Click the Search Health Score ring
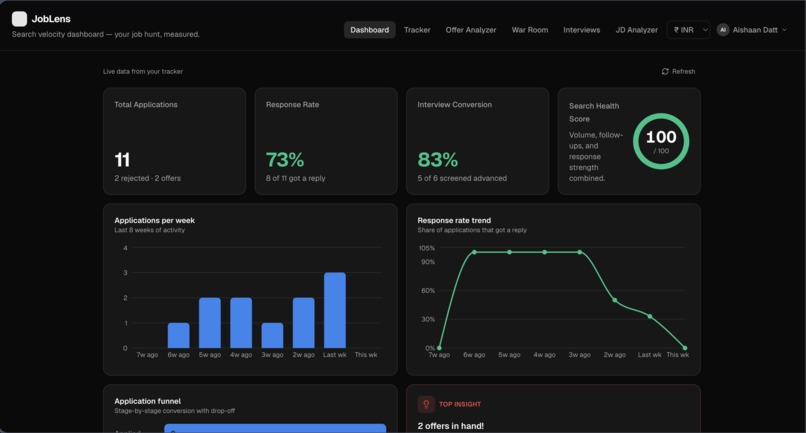Screen dimensions: 806x433 pos(661,141)
